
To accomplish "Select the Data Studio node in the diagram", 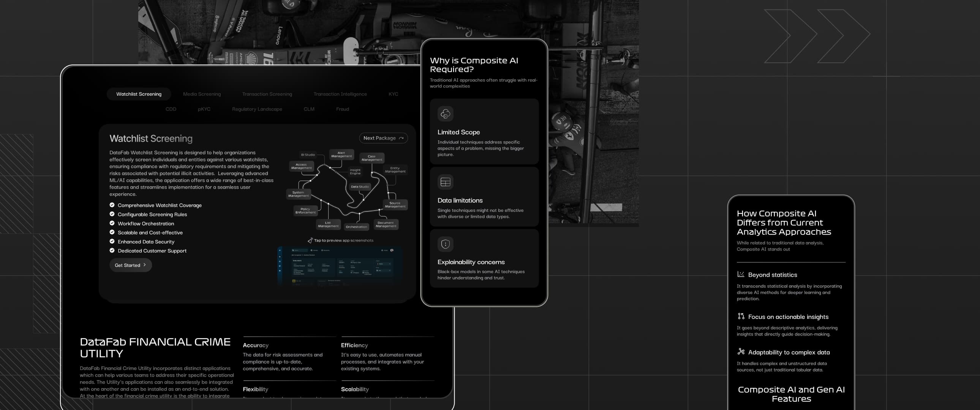I will (359, 186).
